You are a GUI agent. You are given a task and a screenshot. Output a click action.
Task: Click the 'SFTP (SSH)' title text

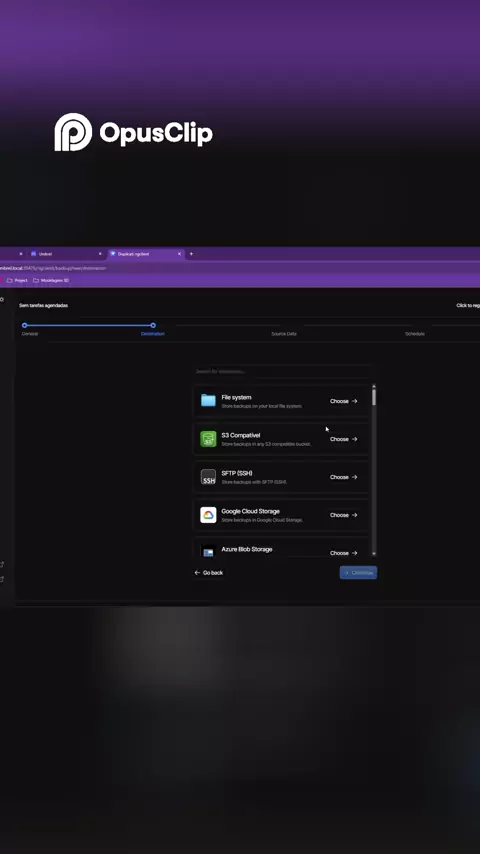coord(237,473)
